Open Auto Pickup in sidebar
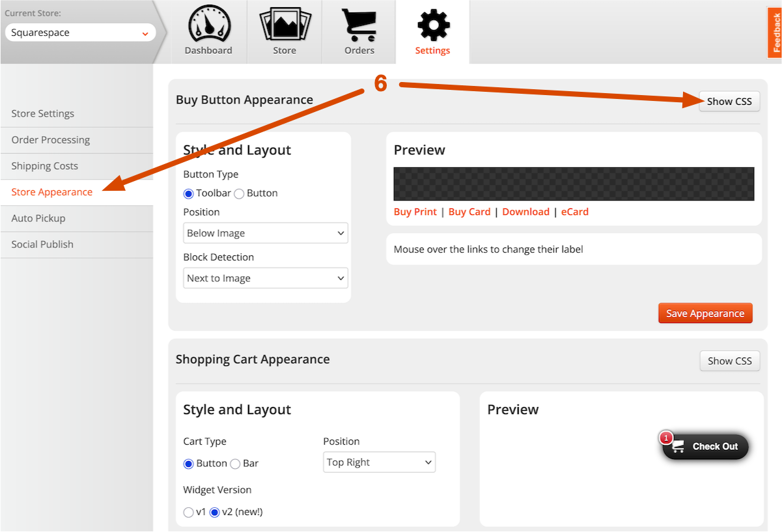Viewport: 782px width, 532px height. coord(77,218)
